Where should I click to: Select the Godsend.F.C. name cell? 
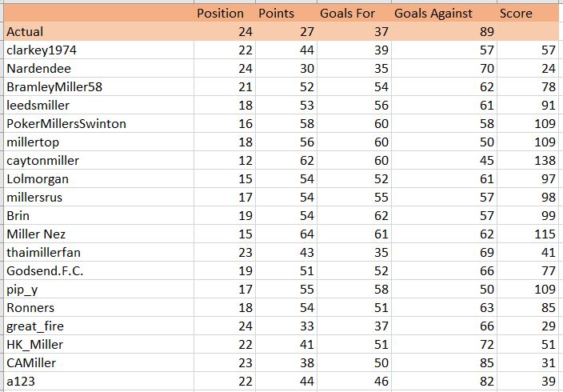(98, 270)
